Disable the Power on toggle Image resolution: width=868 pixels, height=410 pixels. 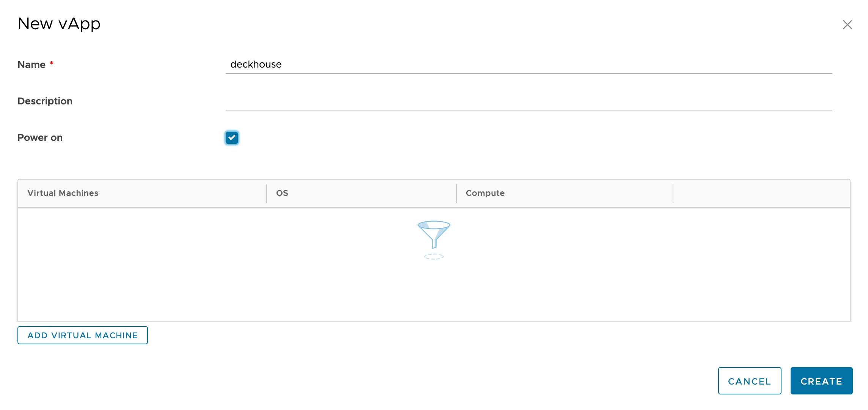coord(231,137)
